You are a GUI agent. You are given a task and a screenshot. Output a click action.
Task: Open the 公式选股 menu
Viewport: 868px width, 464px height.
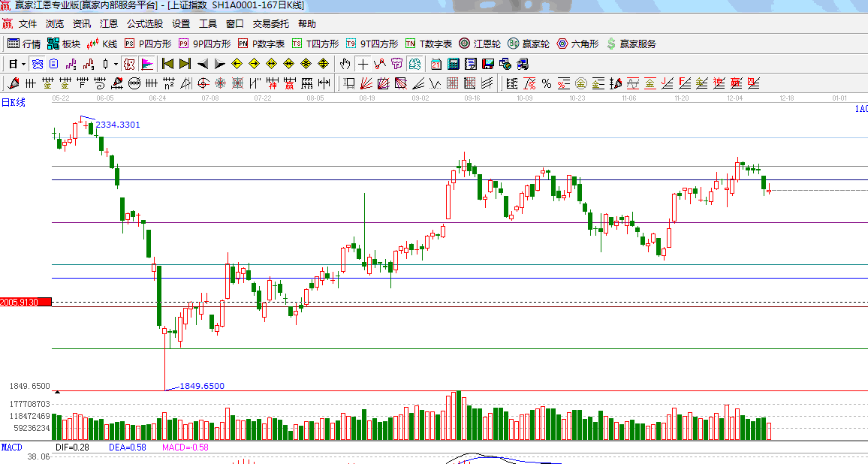(144, 24)
